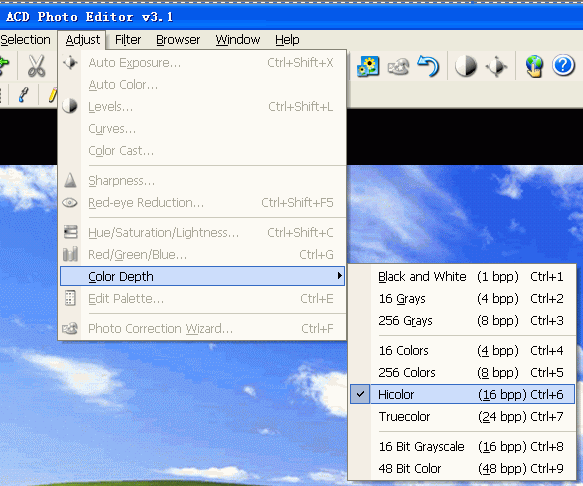Select 16 Bit Grayscale depth
Viewport: 583px width, 486px height.
(463, 446)
